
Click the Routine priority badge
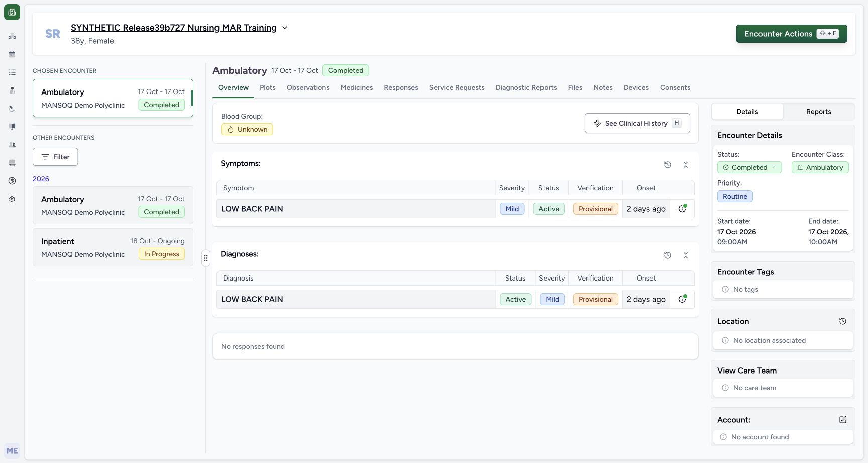(x=735, y=196)
